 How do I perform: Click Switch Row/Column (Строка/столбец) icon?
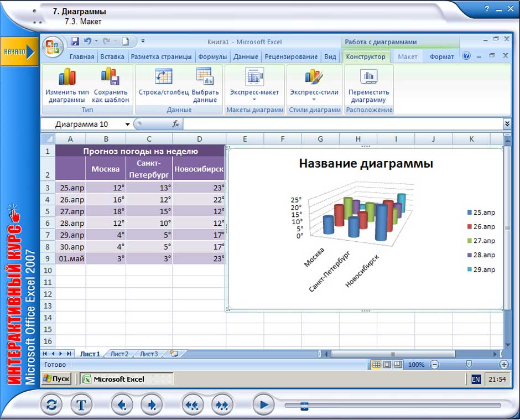pyautogui.click(x=163, y=77)
